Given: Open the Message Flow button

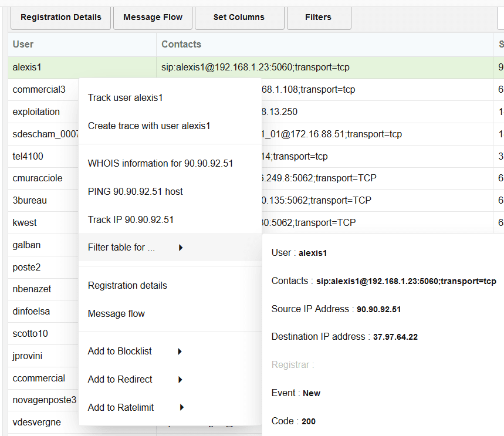Looking at the screenshot, I should [153, 18].
